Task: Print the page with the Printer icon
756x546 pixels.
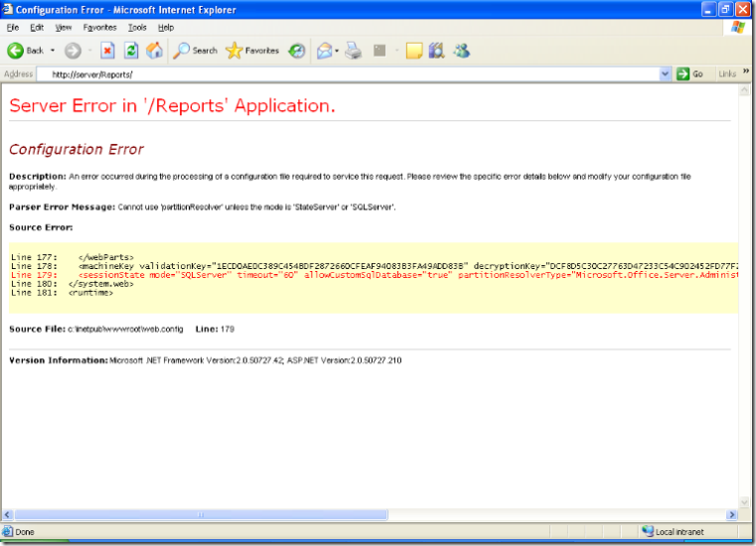Action: (353, 51)
